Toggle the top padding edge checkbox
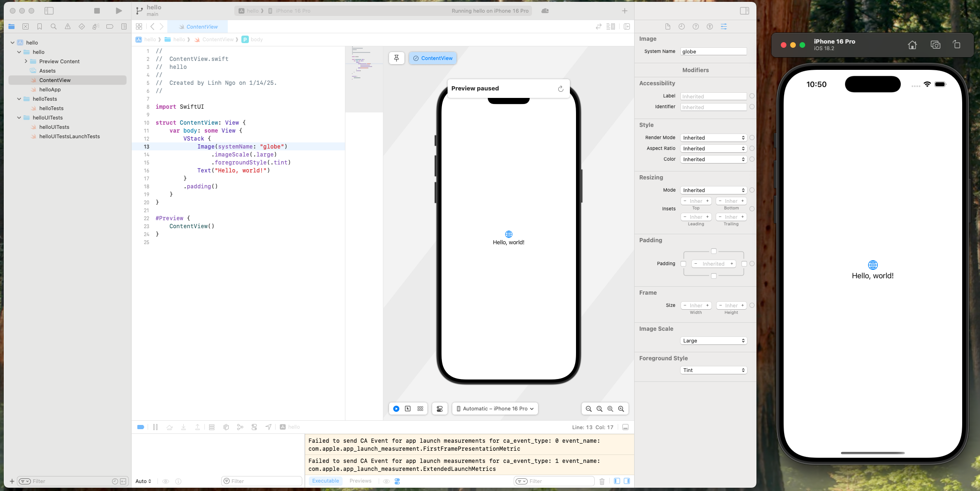The height and width of the screenshot is (491, 980). 714,251
